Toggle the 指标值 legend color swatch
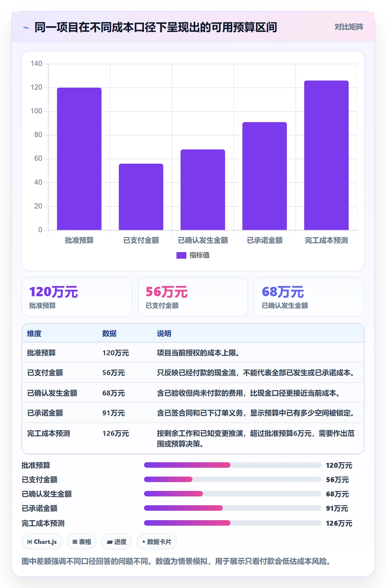 coord(181,255)
